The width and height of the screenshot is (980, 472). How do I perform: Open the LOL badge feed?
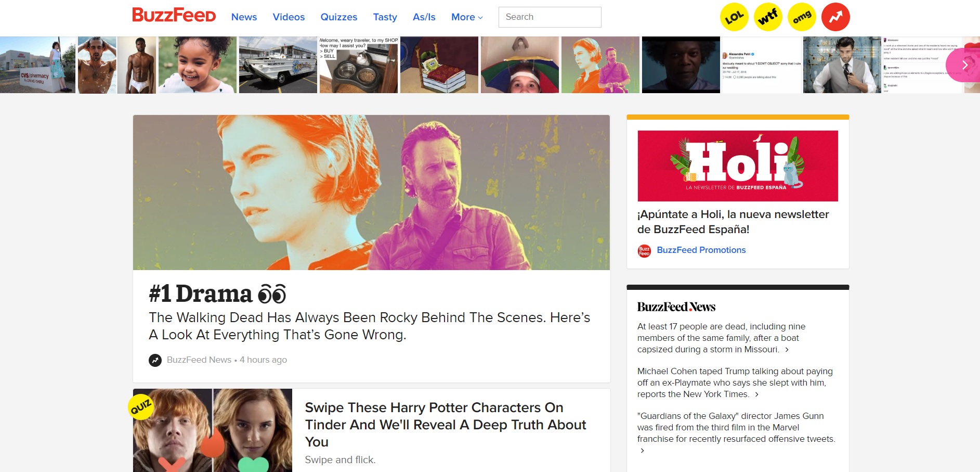pyautogui.click(x=734, y=17)
